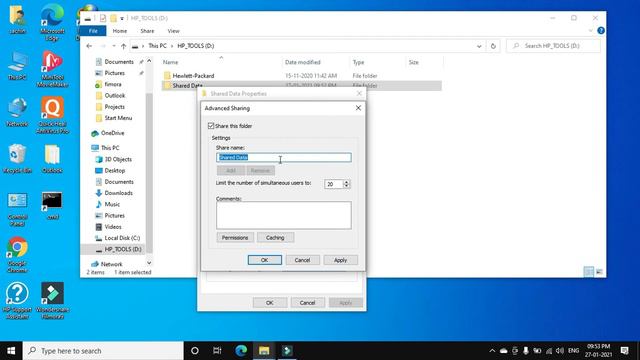Screen dimensions: 640x360
Task: Click Apply in Advanced Sharing
Action: 340,260
